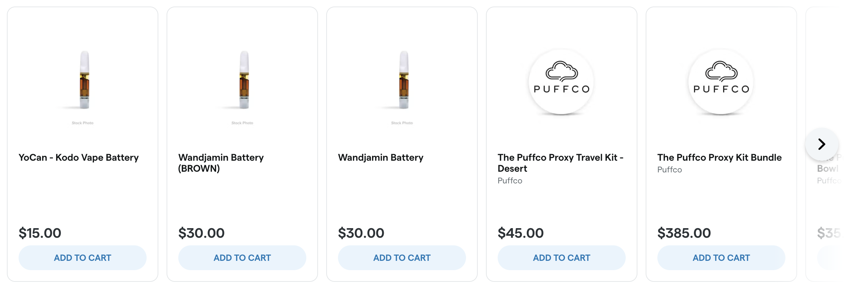Image resolution: width=868 pixels, height=298 pixels.
Task: Open the plain Wandjamin Battery title
Action: point(381,158)
